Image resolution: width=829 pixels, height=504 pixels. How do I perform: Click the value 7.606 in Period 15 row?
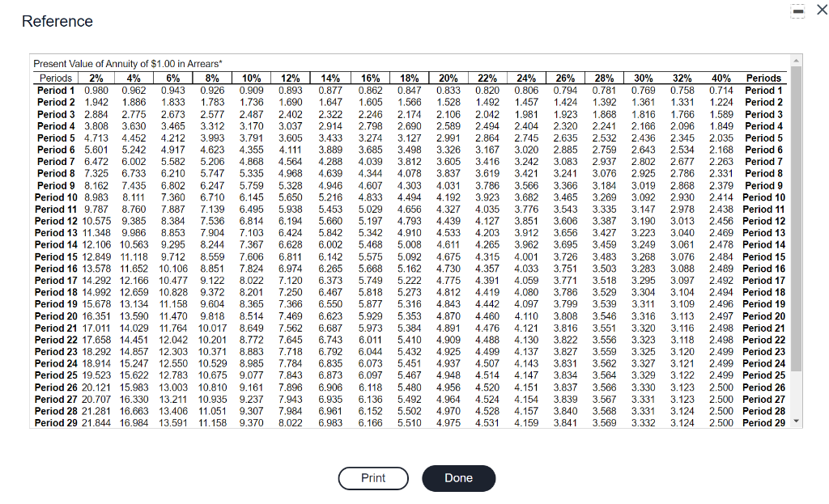(x=251, y=256)
